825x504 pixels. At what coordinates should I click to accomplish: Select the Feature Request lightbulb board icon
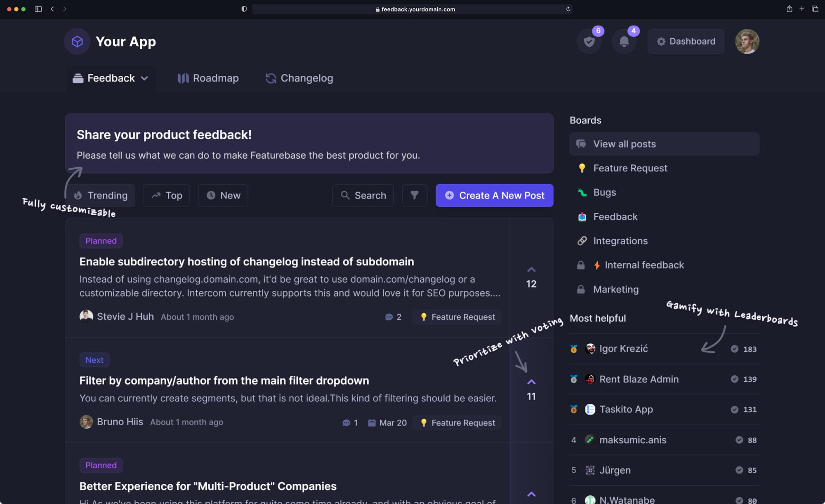coord(582,168)
